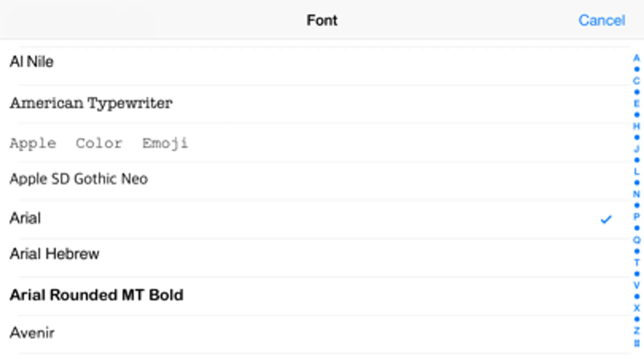Jump to letter T in index
644x362 pixels.
pyautogui.click(x=636, y=263)
